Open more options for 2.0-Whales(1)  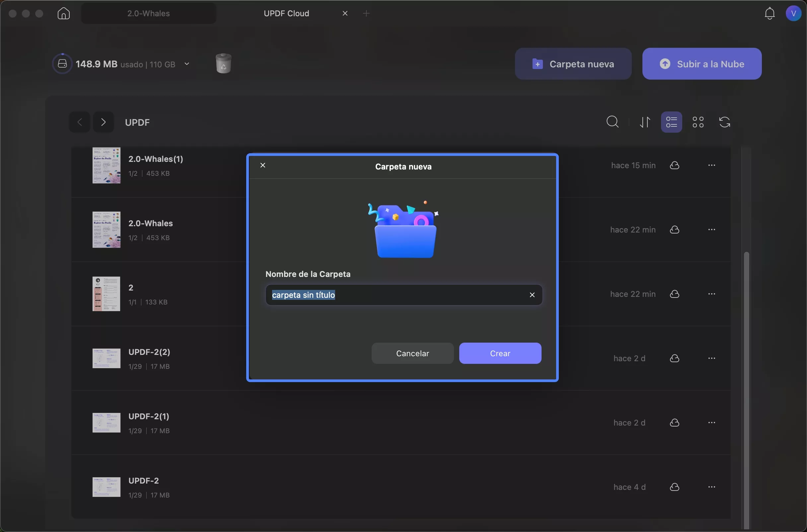point(712,165)
